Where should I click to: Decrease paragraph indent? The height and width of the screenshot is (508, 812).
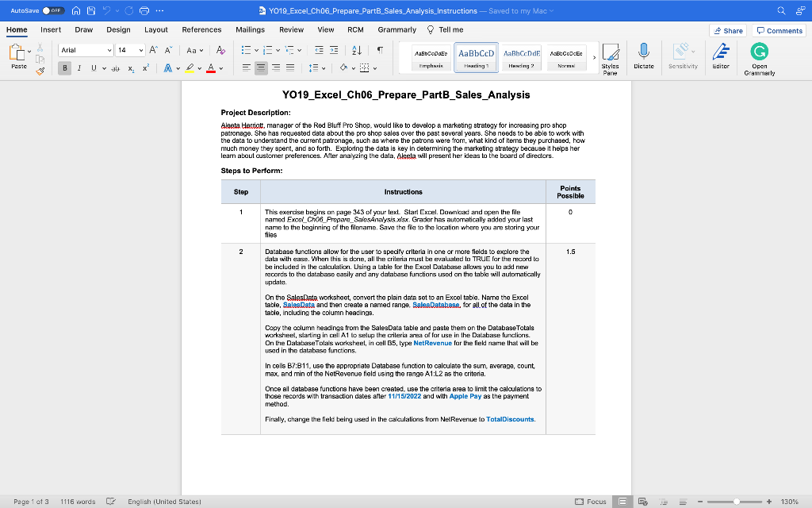click(x=319, y=50)
